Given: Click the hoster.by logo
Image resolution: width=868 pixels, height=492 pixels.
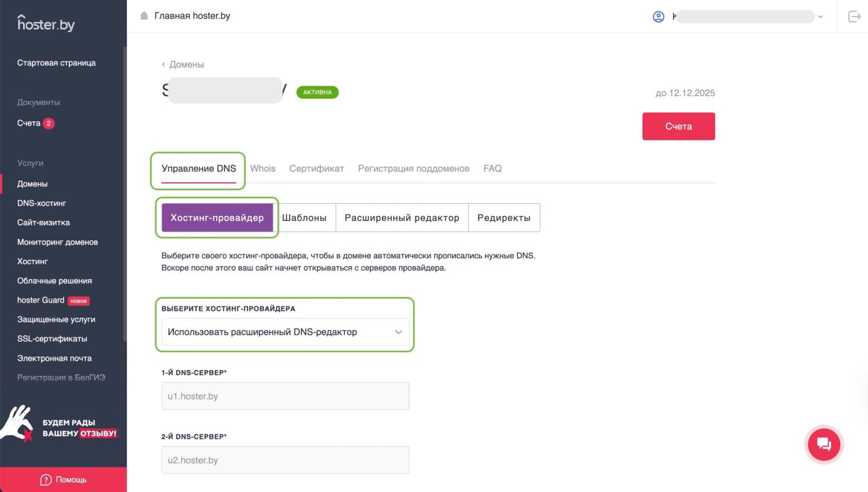Looking at the screenshot, I should click(46, 23).
